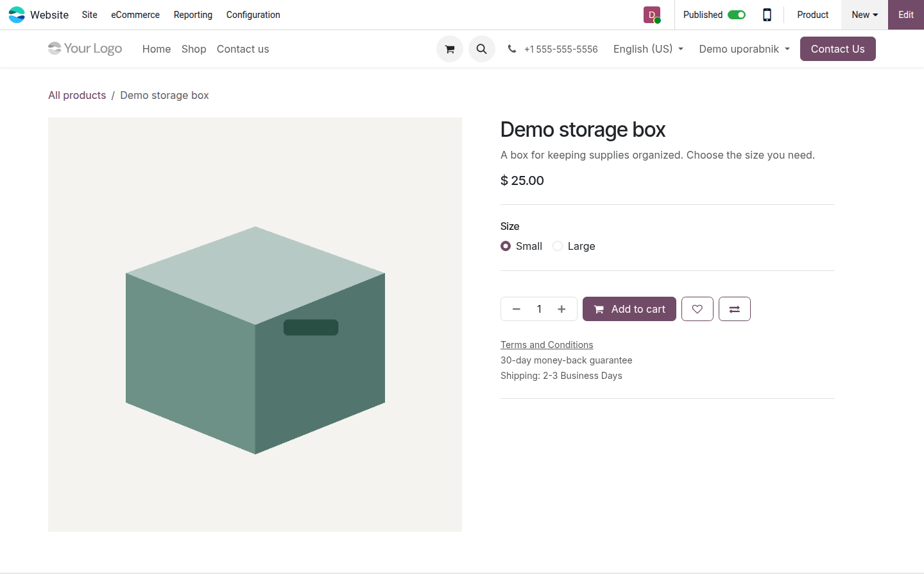The height and width of the screenshot is (578, 924).
Task: Open the Product backend button
Action: coord(813,15)
